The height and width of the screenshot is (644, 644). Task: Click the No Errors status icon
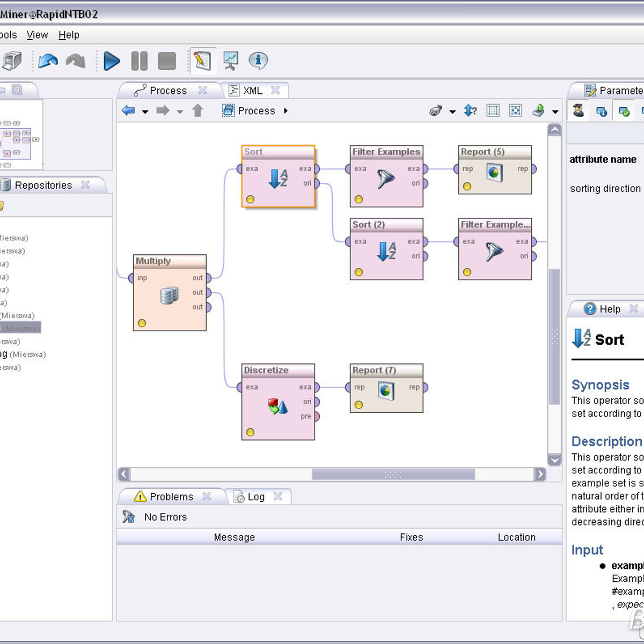click(128, 517)
